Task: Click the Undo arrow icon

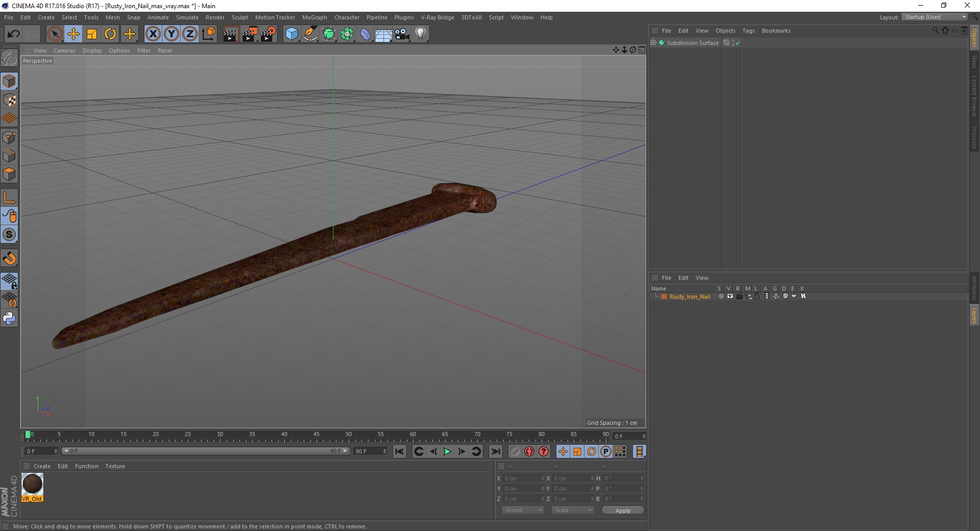Action: (x=13, y=34)
